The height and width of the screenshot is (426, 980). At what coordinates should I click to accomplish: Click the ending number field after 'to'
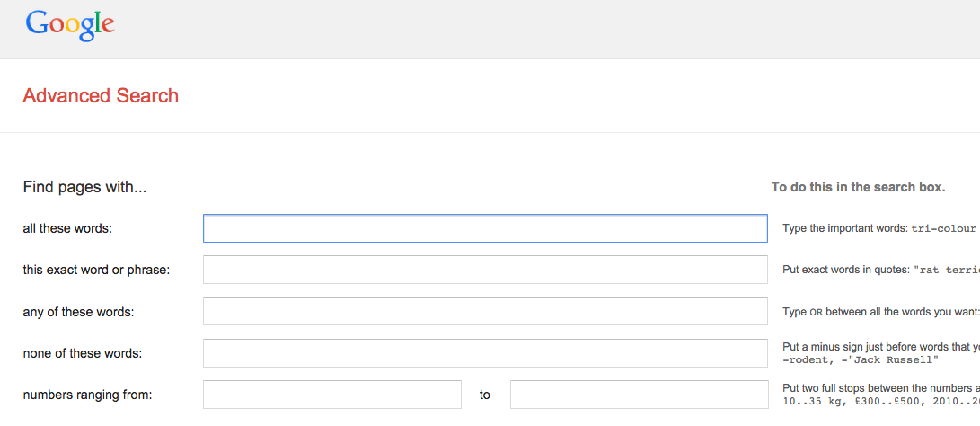(640, 395)
